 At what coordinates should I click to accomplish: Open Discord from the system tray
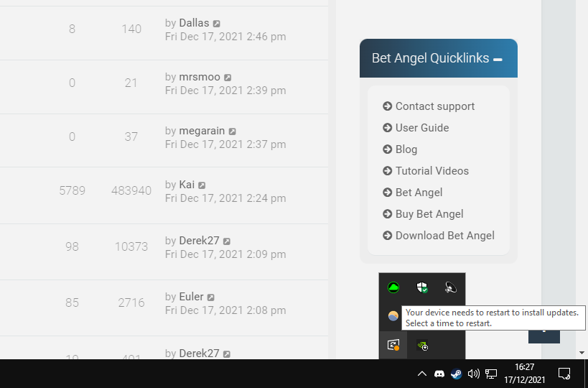point(439,374)
